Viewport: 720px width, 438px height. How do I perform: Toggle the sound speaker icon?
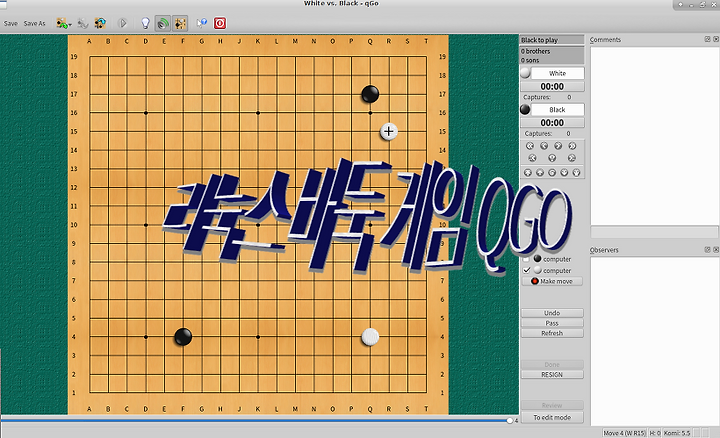point(162,23)
